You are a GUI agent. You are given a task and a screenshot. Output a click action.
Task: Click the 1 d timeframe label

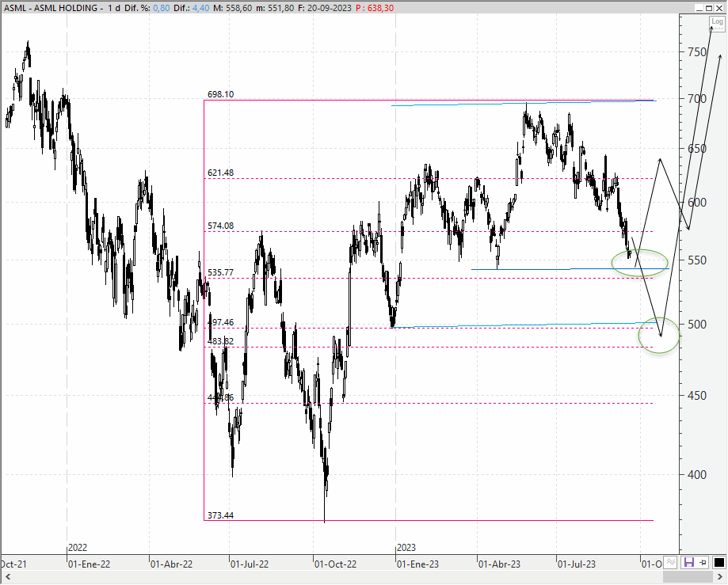tap(114, 8)
